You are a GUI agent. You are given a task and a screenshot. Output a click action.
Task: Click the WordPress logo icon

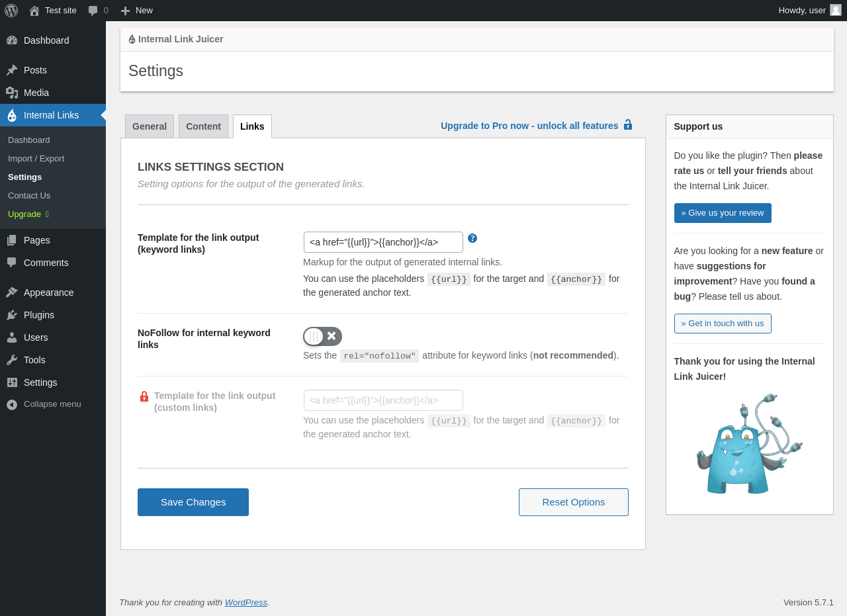(11, 11)
